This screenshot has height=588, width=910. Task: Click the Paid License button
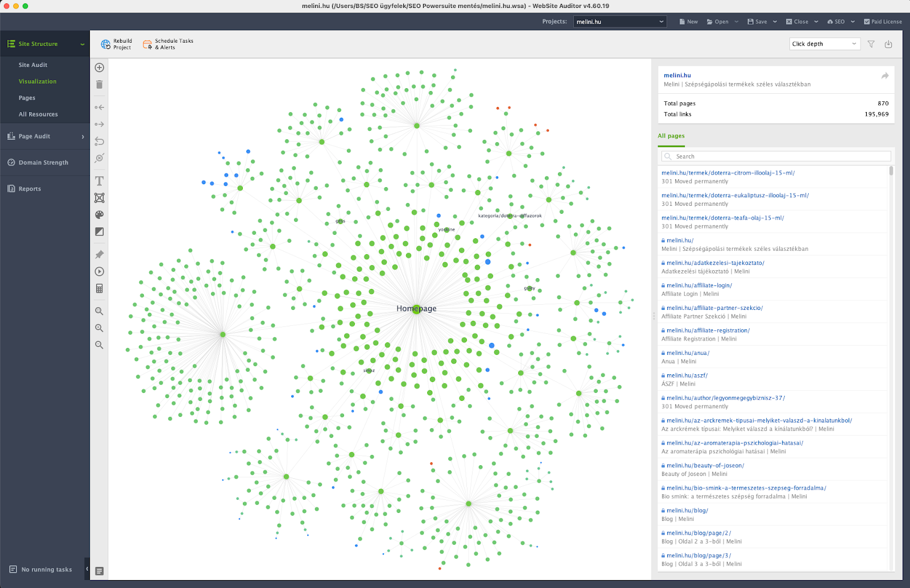coord(883,22)
